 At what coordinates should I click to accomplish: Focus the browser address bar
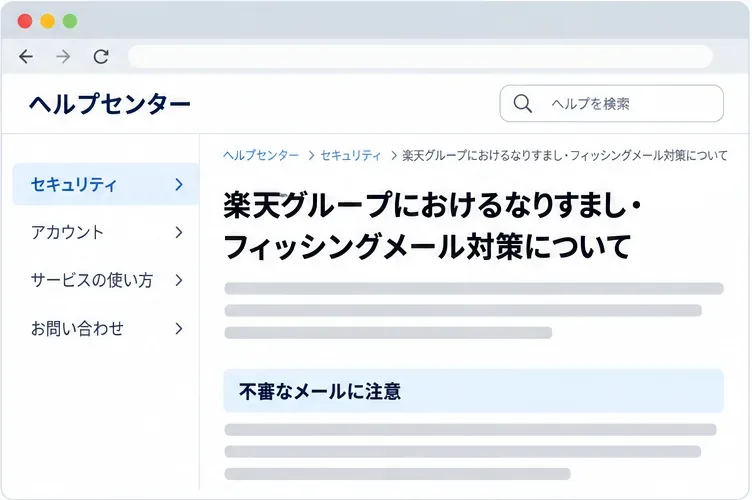(420, 57)
